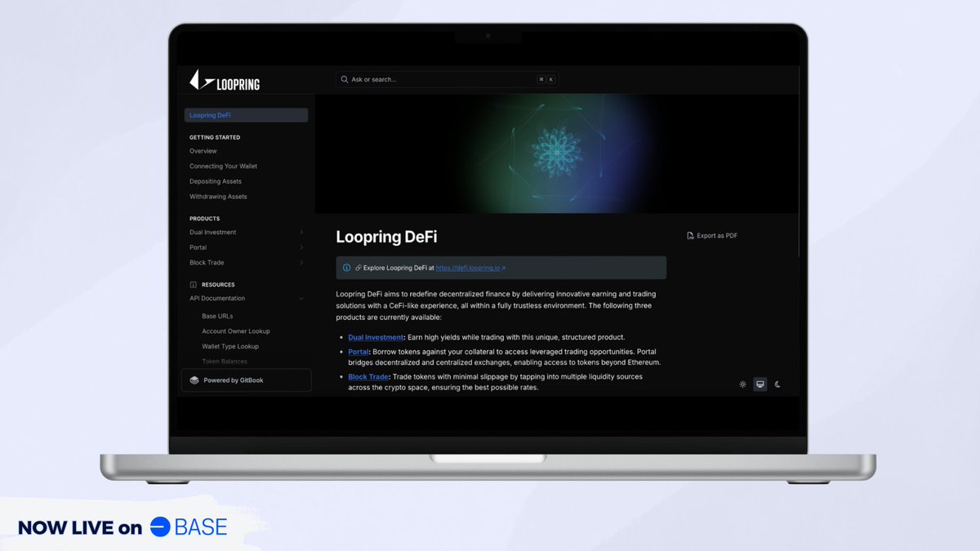Open the defi.loopring.io link
The width and height of the screenshot is (980, 551).
(470, 268)
